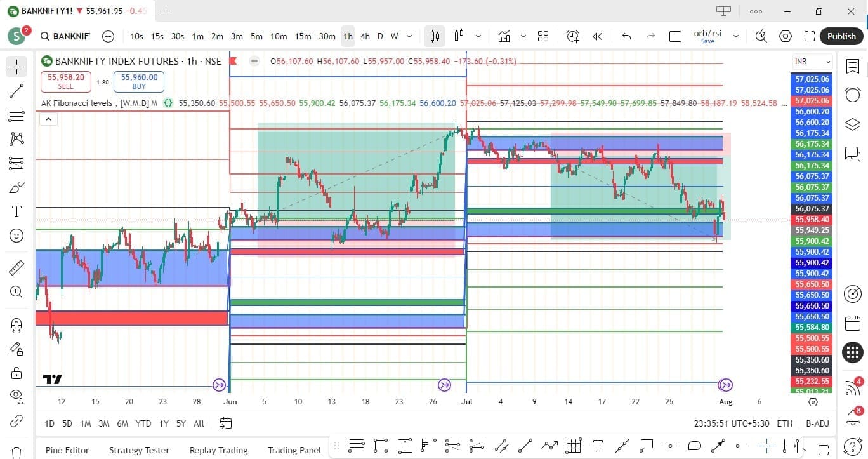
Task: Select the ruler measure tool
Action: tap(16, 267)
